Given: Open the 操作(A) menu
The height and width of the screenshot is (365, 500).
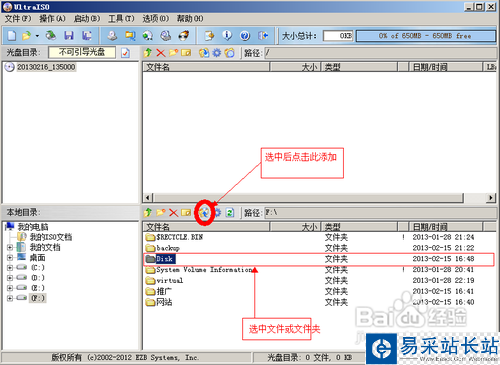Looking at the screenshot, I should [x=52, y=19].
